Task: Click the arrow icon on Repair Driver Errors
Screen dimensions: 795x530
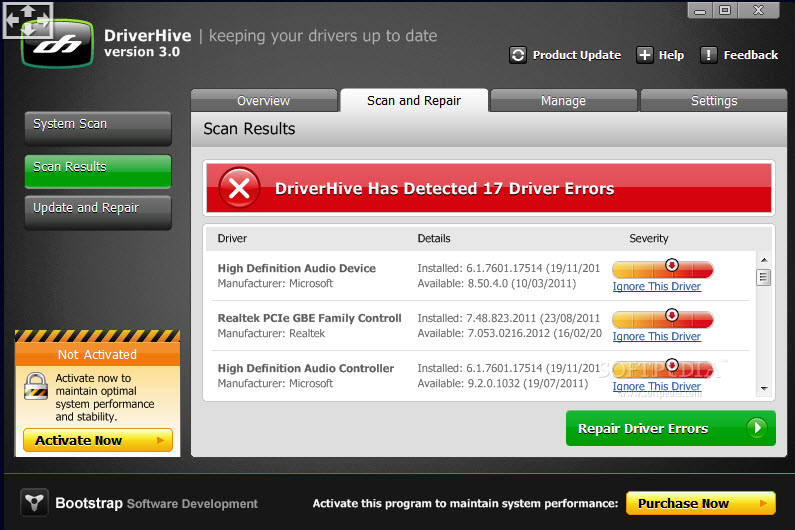Action: coord(757,428)
